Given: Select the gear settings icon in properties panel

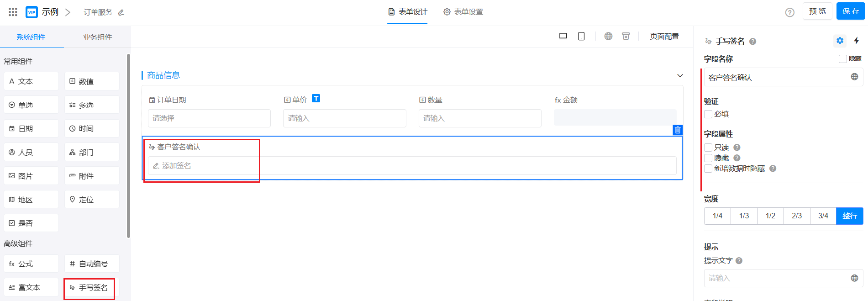Looking at the screenshot, I should (x=840, y=41).
